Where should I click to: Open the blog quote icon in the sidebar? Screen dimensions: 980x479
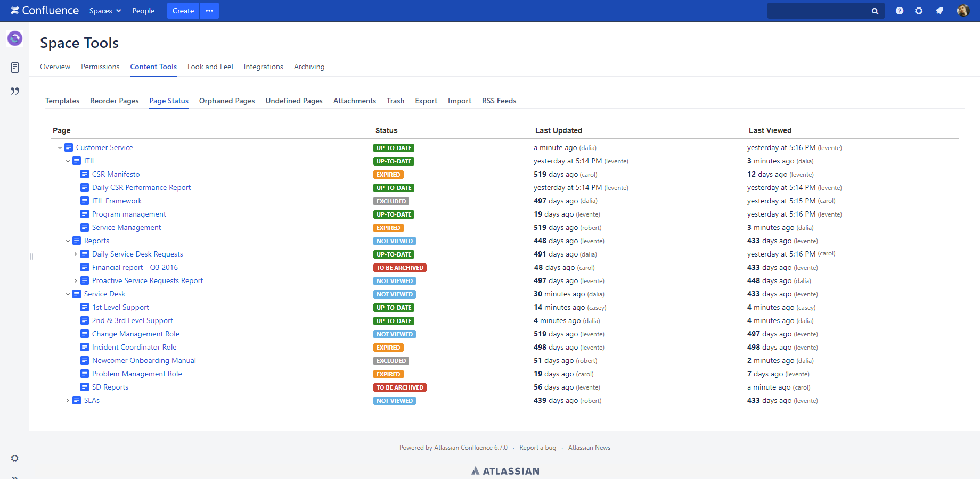tap(14, 91)
